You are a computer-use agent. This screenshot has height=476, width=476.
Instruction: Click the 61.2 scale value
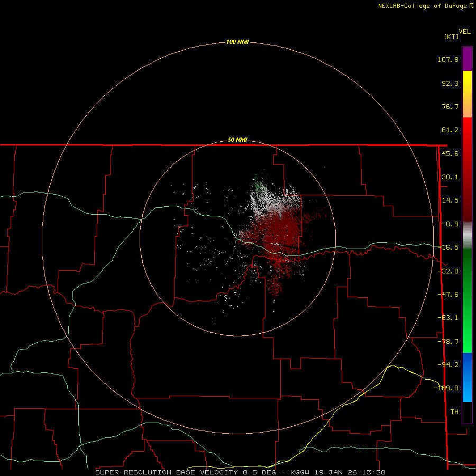[x=450, y=130]
